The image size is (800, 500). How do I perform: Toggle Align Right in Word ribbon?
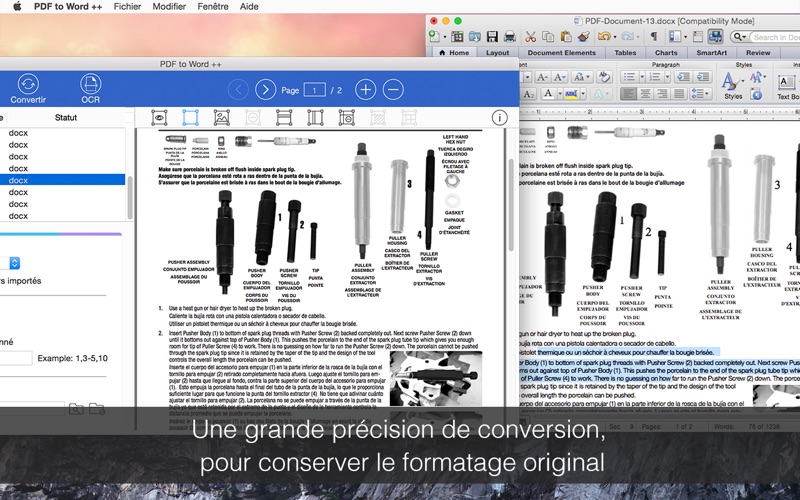662,94
